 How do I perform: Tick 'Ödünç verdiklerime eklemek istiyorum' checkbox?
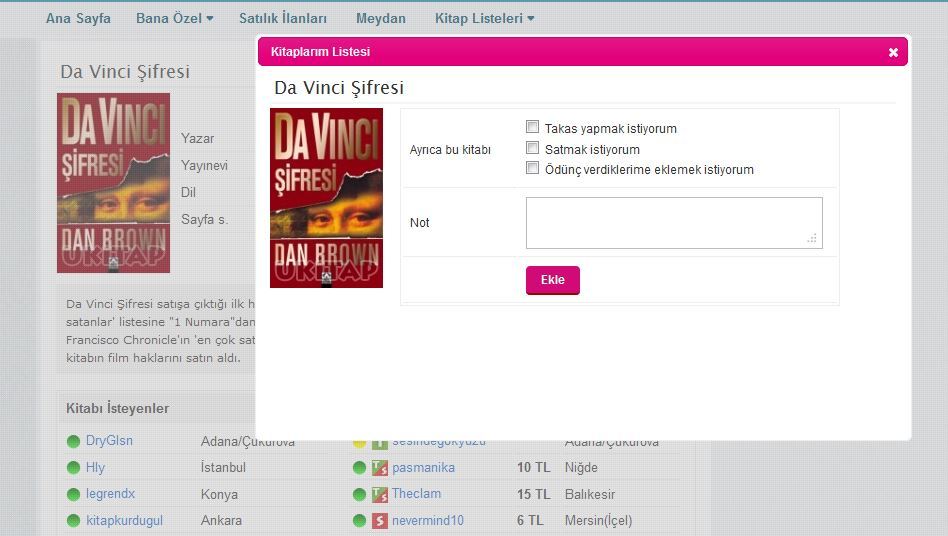(x=533, y=169)
